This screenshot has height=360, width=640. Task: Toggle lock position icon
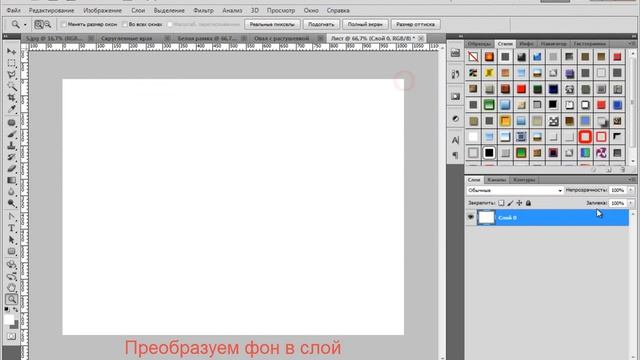point(519,203)
